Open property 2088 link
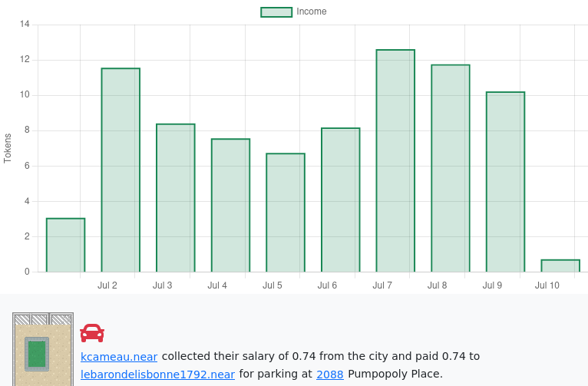The height and width of the screenshot is (386, 588). (330, 374)
